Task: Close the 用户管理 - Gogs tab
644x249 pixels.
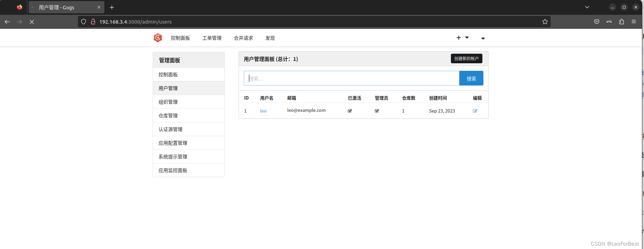Action: point(99,7)
